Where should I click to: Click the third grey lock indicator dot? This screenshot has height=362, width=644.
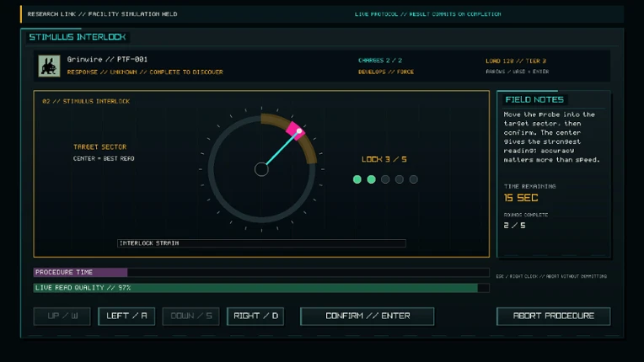385,179
